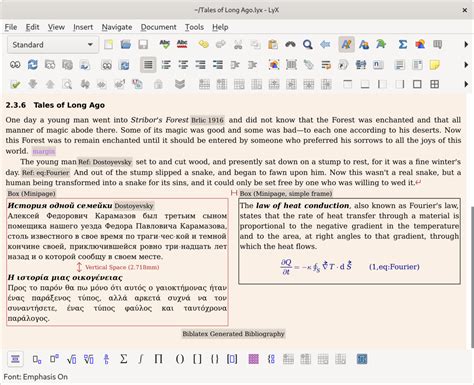Expand the first toolbar overflow arrow
The image size is (474, 385).
pyautogui.click(x=466, y=44)
